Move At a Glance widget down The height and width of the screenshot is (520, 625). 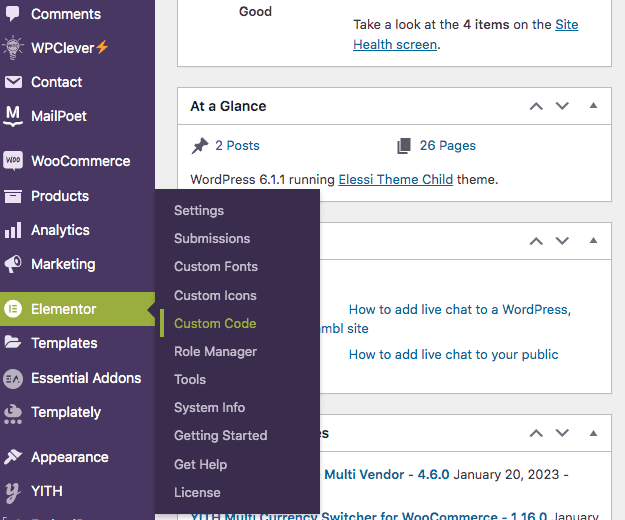[x=562, y=106]
